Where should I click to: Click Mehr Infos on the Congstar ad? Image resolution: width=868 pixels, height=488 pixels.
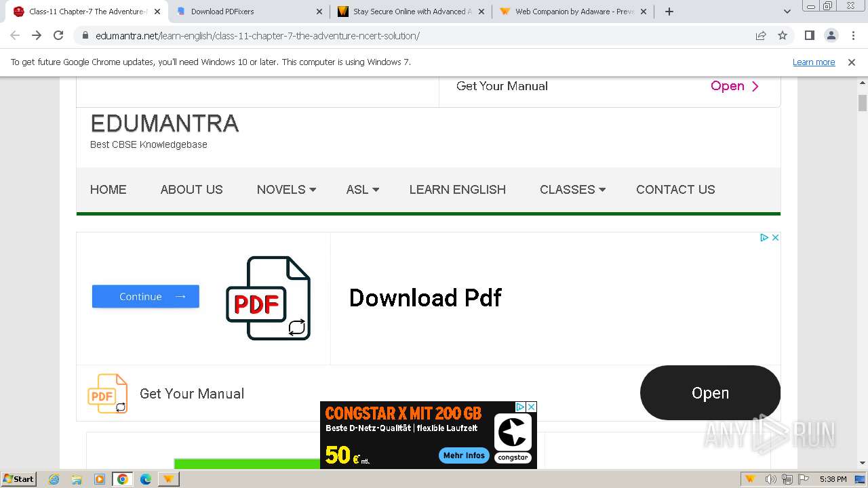pyautogui.click(x=464, y=455)
